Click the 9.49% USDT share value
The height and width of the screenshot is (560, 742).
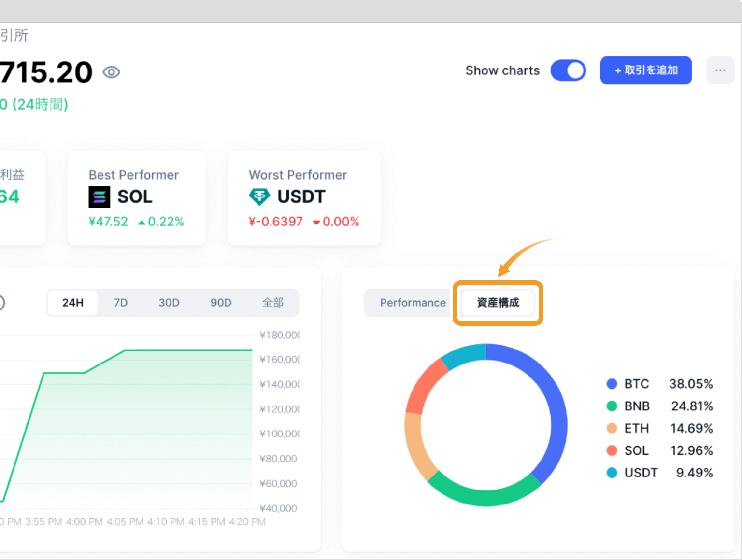tap(694, 473)
